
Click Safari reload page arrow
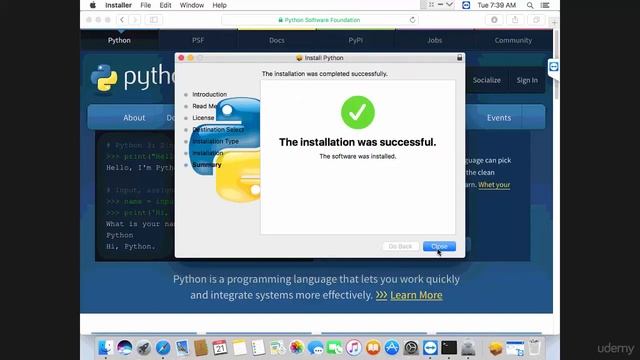click(x=412, y=20)
